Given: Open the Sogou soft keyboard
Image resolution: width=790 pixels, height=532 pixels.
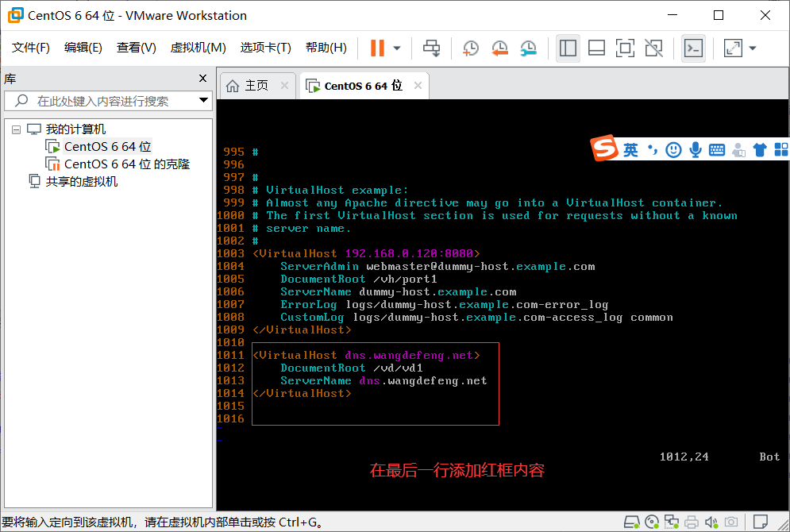Looking at the screenshot, I should click(x=716, y=149).
